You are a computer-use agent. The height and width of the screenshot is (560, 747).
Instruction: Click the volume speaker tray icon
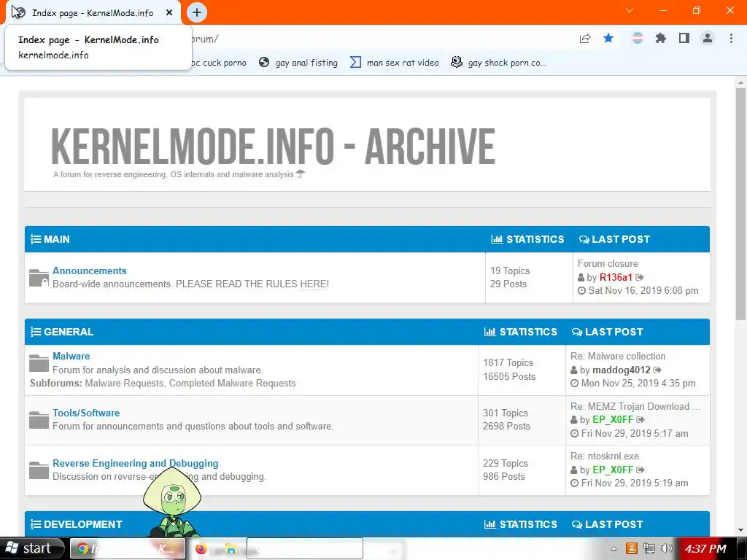pyautogui.click(x=667, y=548)
